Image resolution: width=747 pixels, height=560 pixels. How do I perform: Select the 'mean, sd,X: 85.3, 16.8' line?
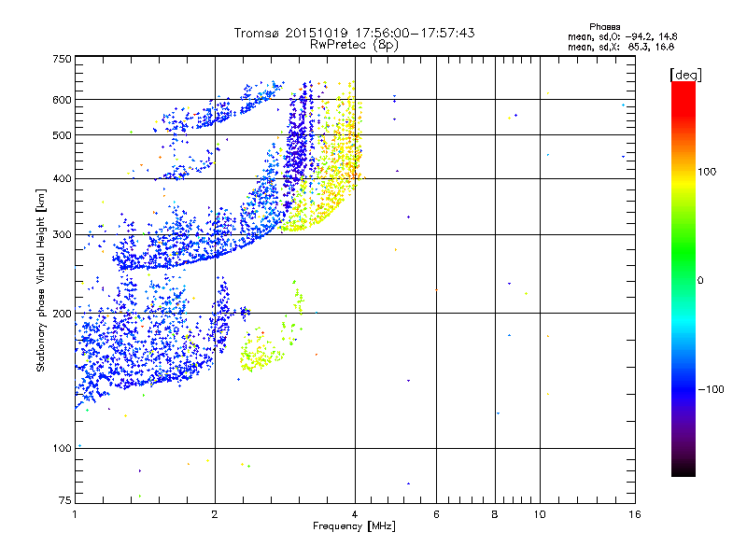click(x=621, y=47)
